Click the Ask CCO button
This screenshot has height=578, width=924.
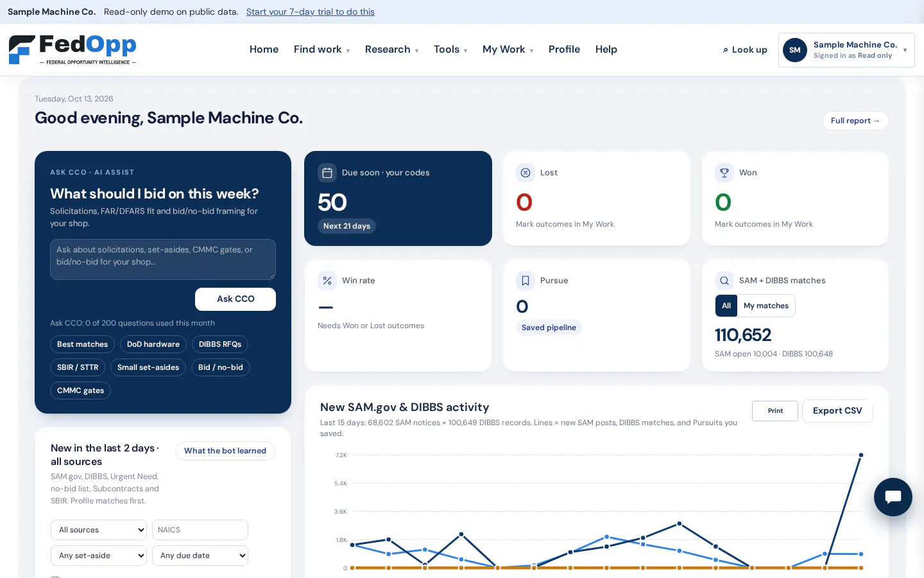235,299
